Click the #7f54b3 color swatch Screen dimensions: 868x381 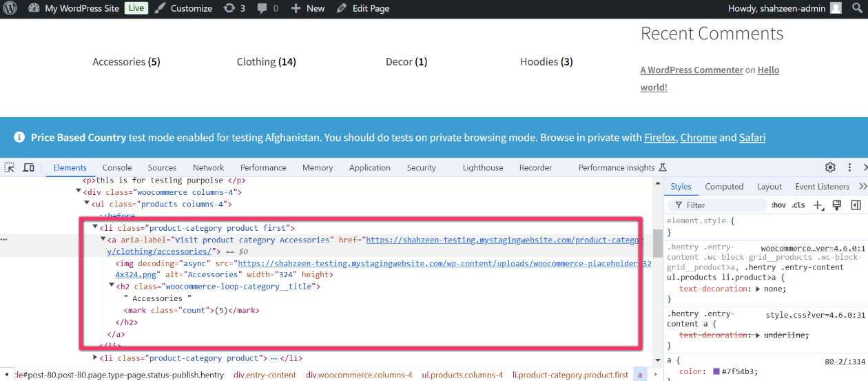[x=716, y=371]
